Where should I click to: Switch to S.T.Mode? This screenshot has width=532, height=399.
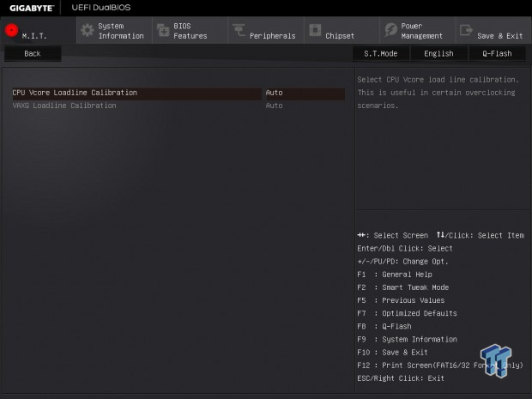(x=381, y=53)
